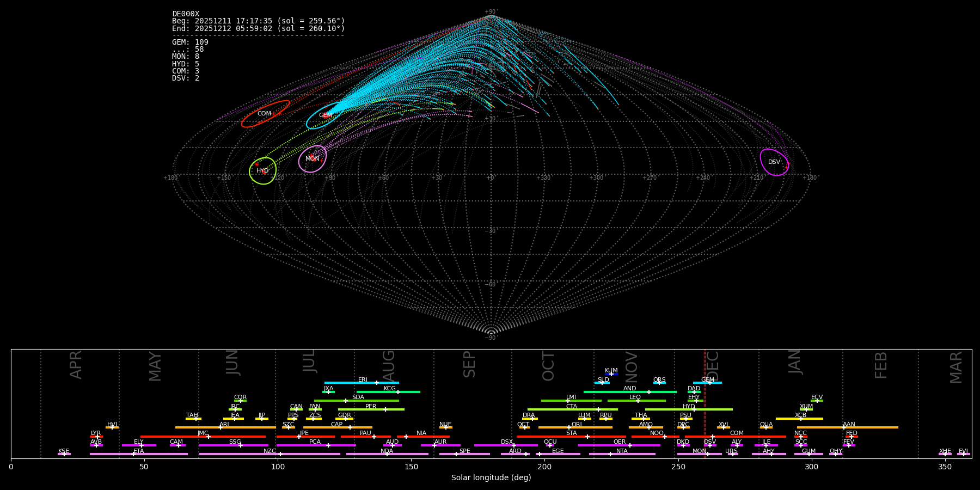Click the 'DE000X' station title text
The height and width of the screenshot is (490, 980).
(x=186, y=14)
